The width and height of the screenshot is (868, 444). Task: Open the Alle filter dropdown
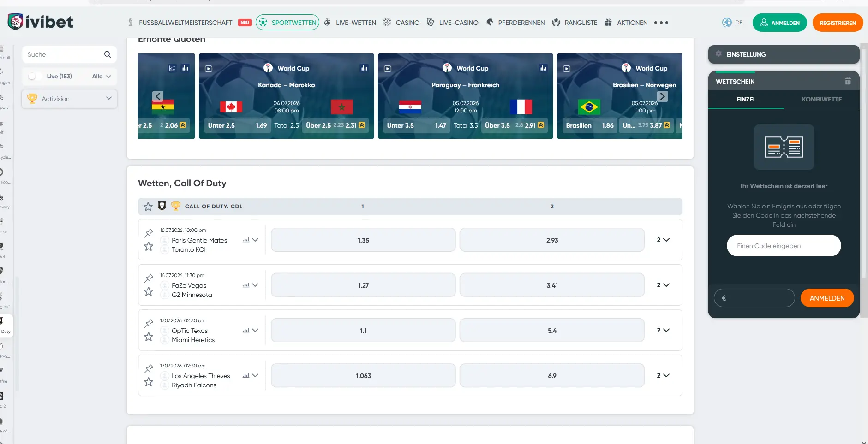102,76
